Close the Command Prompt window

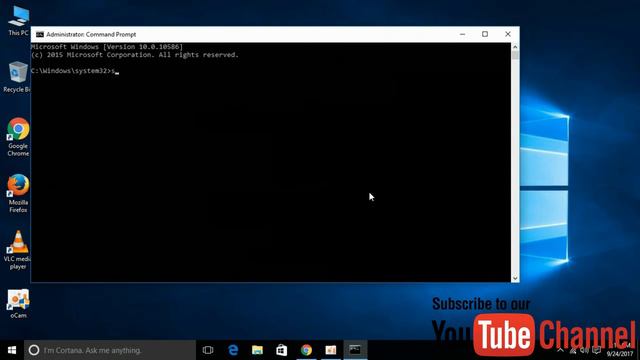[508, 34]
